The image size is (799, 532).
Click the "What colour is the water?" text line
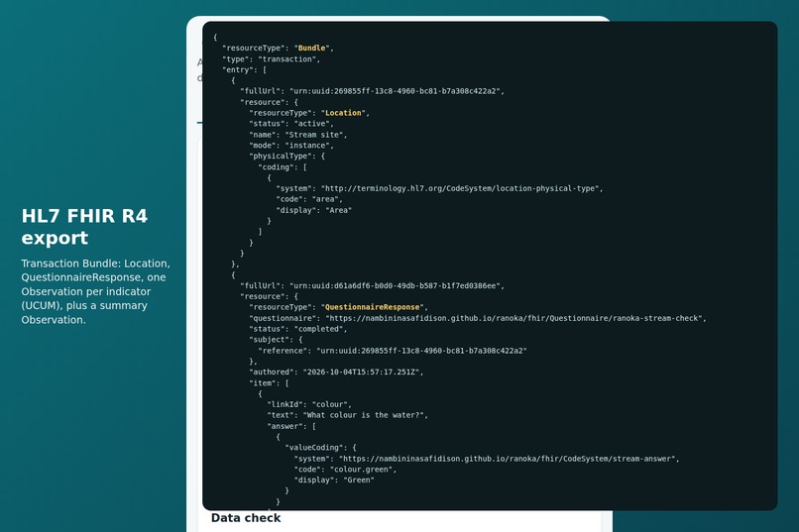click(x=347, y=415)
